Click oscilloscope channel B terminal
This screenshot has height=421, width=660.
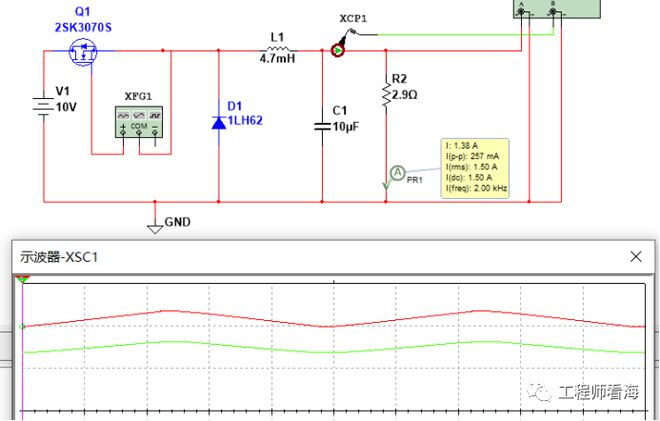[x=553, y=11]
